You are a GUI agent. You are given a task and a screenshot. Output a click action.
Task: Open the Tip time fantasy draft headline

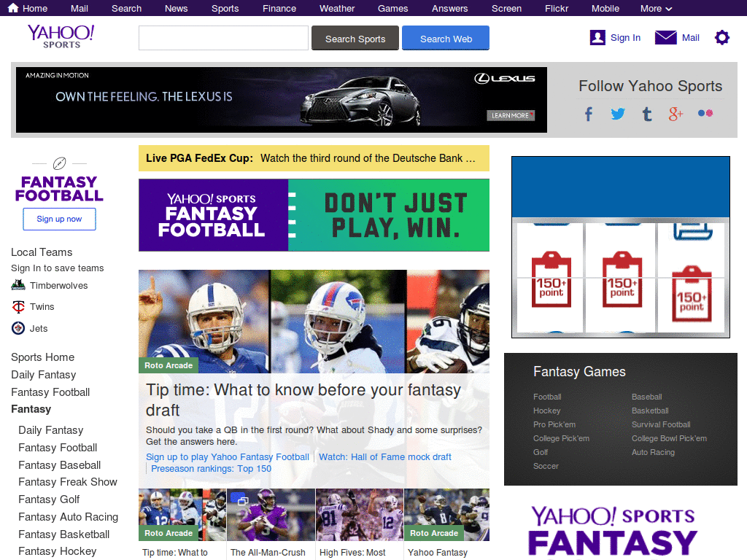click(303, 400)
